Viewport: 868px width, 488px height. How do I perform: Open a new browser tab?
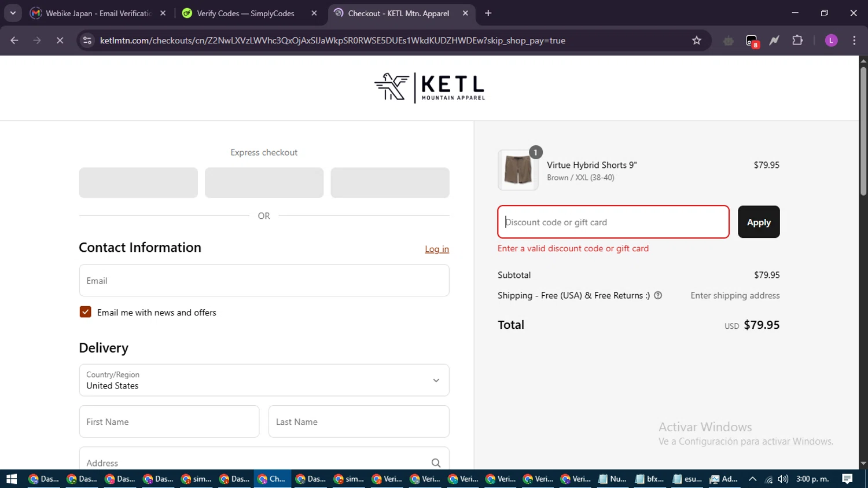click(488, 13)
